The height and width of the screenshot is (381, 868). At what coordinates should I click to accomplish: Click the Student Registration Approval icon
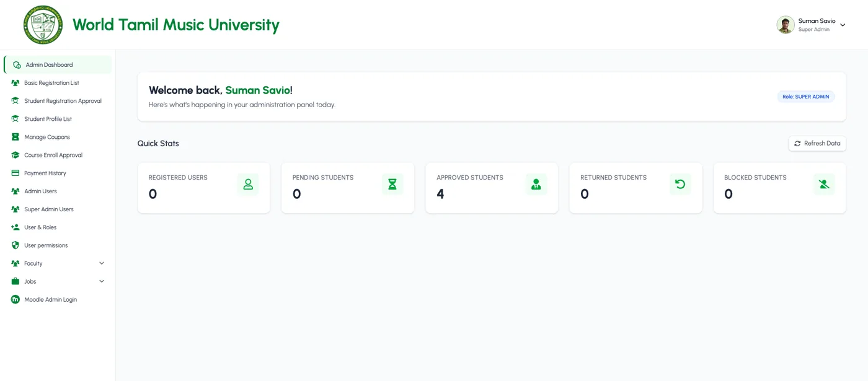coord(15,101)
